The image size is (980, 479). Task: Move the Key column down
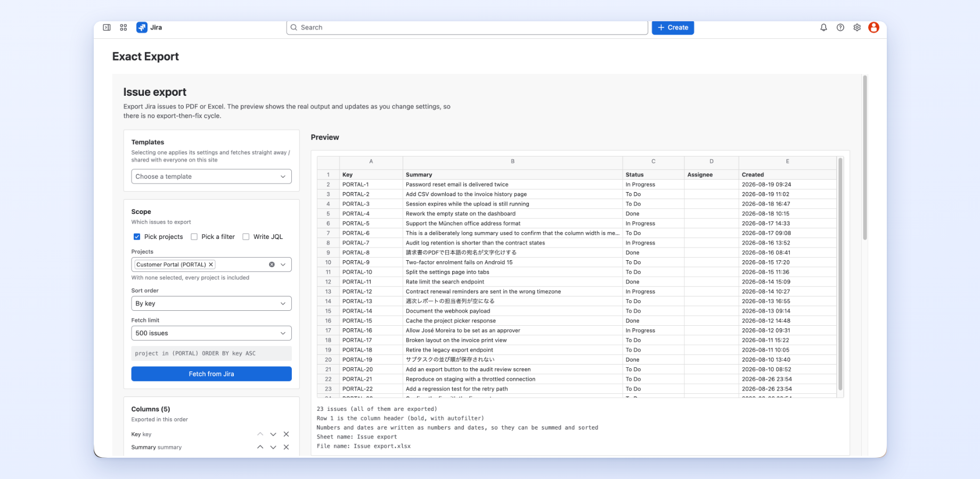coord(273,434)
